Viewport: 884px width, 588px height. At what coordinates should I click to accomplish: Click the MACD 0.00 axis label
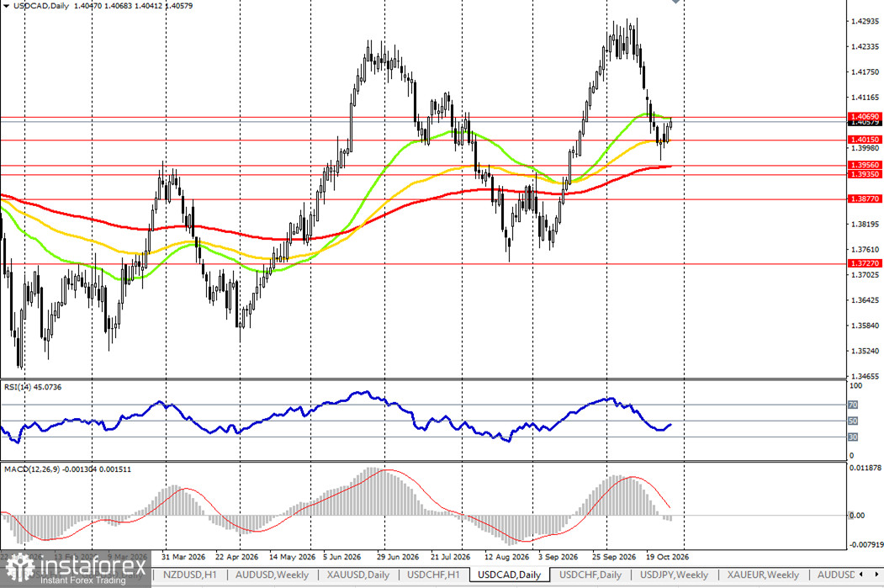click(857, 516)
